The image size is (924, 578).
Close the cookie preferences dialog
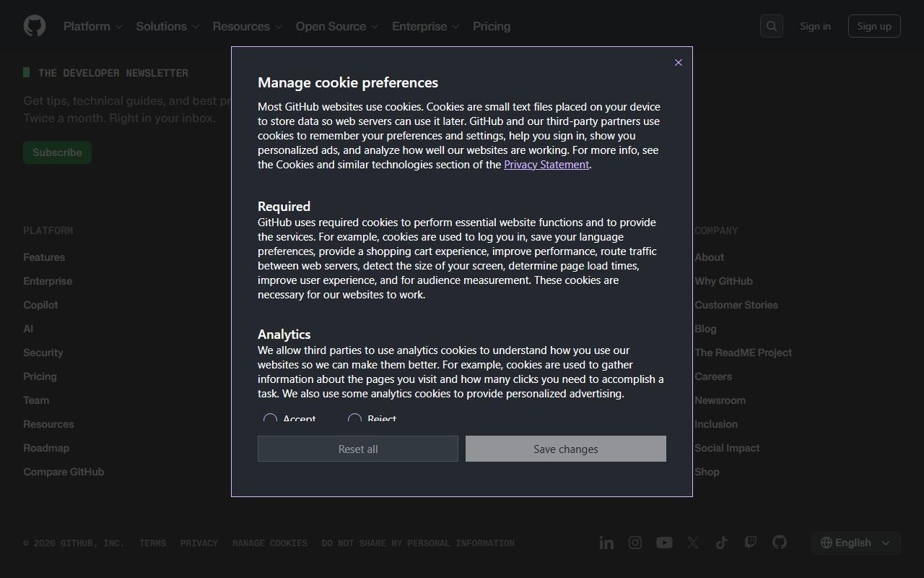click(678, 62)
